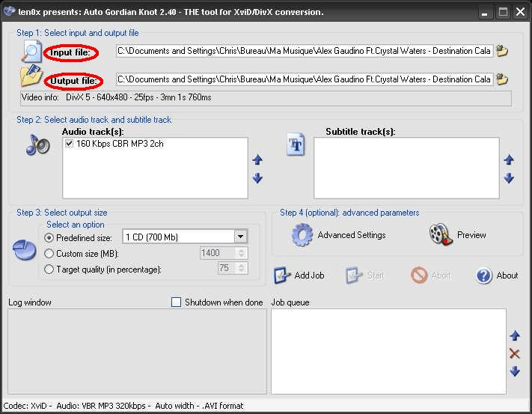Viewport: 532px width, 414px height.
Task: Open Advanced Settings gear icon
Action: coord(302,235)
